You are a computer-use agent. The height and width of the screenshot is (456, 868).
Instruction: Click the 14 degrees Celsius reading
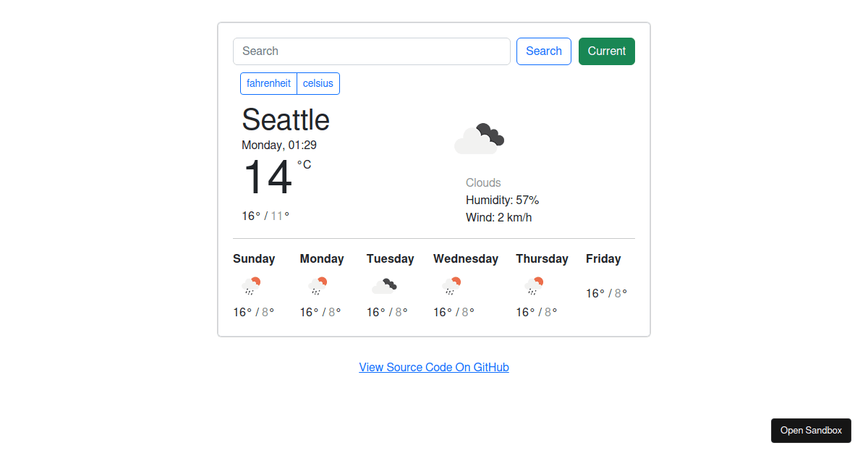click(268, 177)
